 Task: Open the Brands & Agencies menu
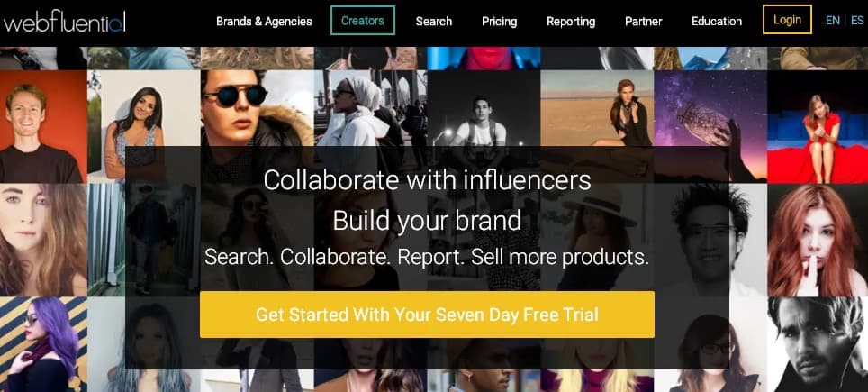pos(264,22)
